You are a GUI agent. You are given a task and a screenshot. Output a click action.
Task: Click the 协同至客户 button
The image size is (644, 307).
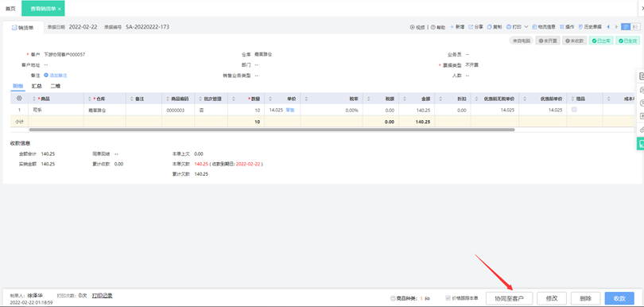pos(510,298)
